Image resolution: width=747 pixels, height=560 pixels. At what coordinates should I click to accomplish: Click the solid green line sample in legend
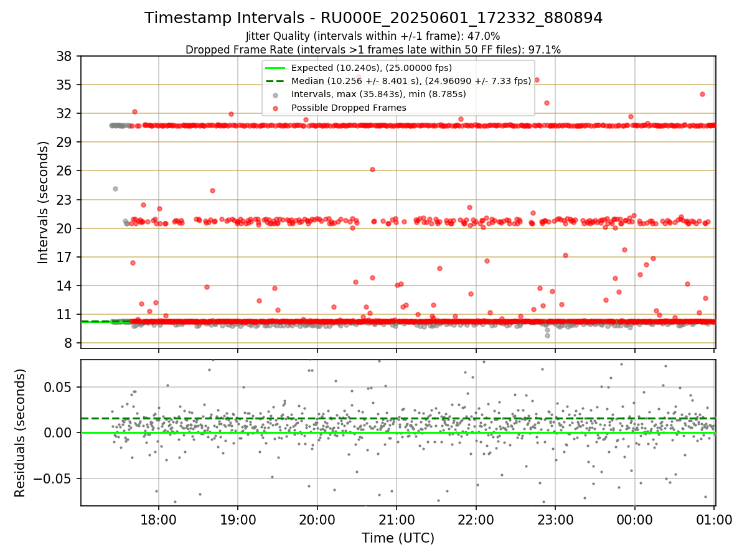coord(276,68)
